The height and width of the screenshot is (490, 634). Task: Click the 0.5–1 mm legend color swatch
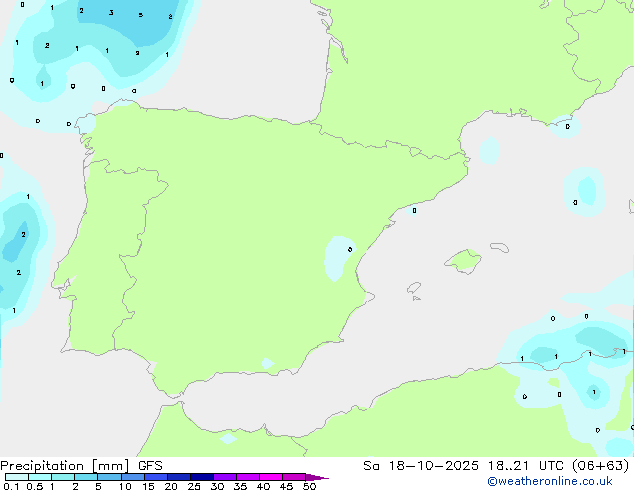point(40,477)
